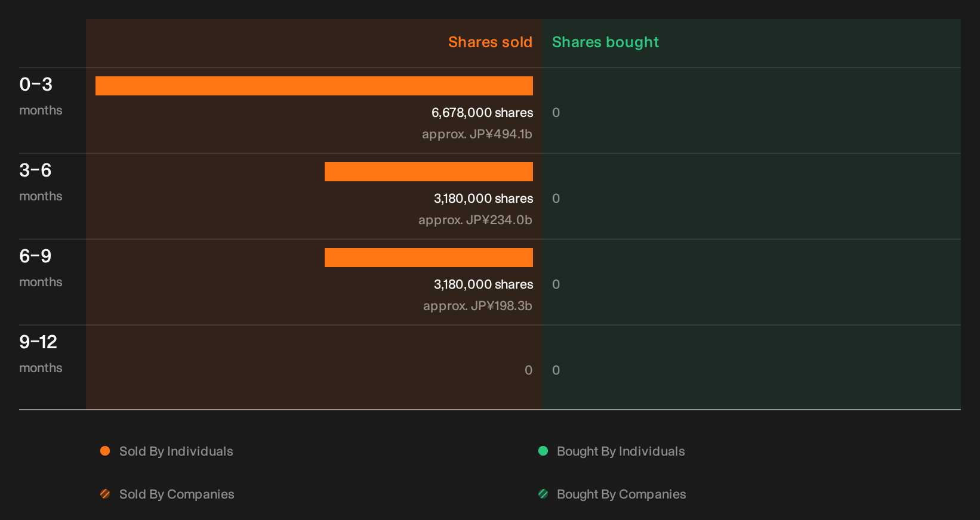Click the Shares bought column header
Image resolution: width=980 pixels, height=520 pixels.
(x=605, y=42)
